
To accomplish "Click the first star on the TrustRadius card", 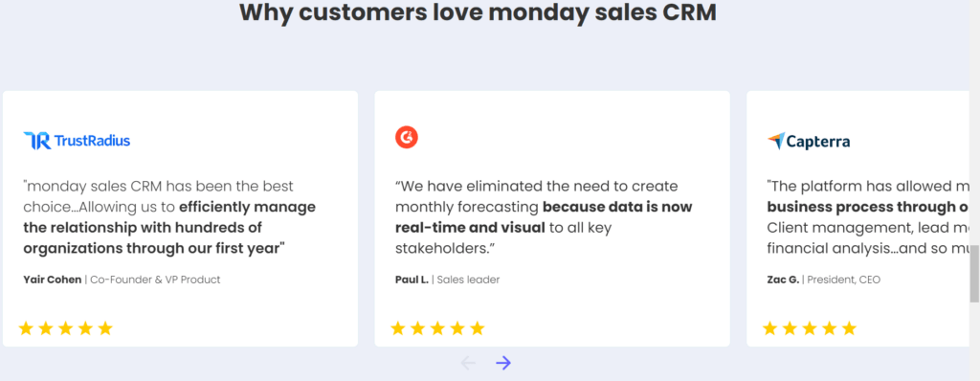I will click(26, 327).
